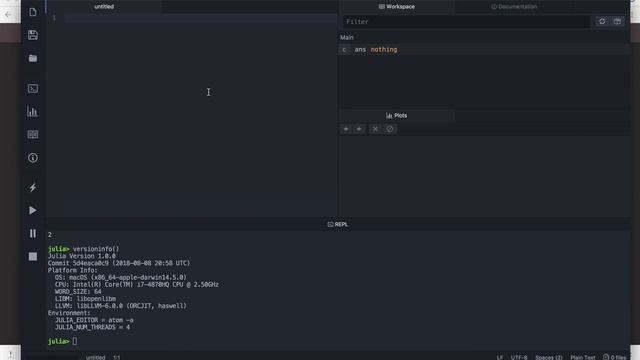Click the 'c' type icon beside ans
Screen dimensions: 640x360
point(344,50)
